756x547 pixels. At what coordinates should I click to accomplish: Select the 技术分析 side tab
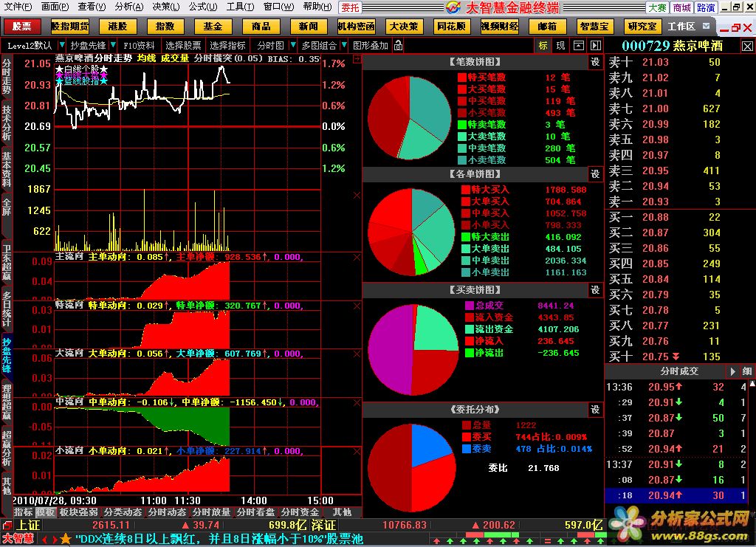[x=6, y=122]
